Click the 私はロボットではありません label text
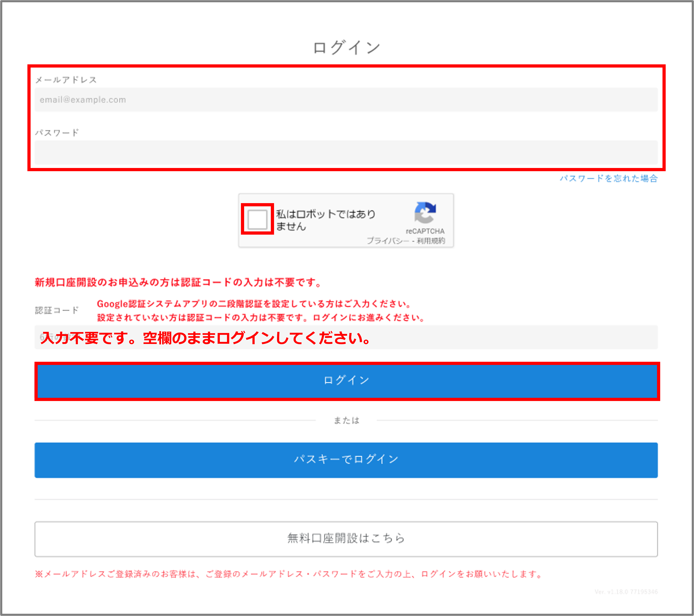The image size is (694, 616). point(326,220)
